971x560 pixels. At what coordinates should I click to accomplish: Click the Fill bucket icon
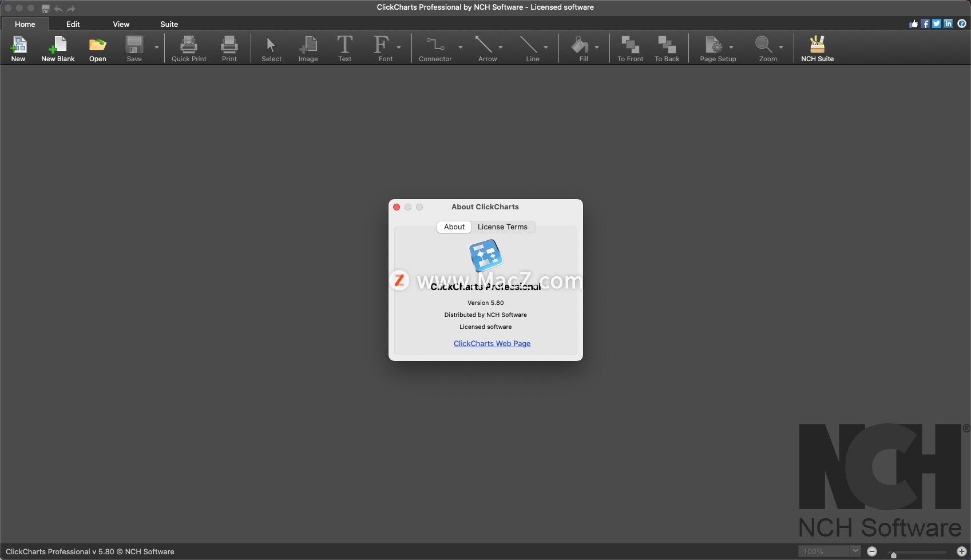coord(580,45)
